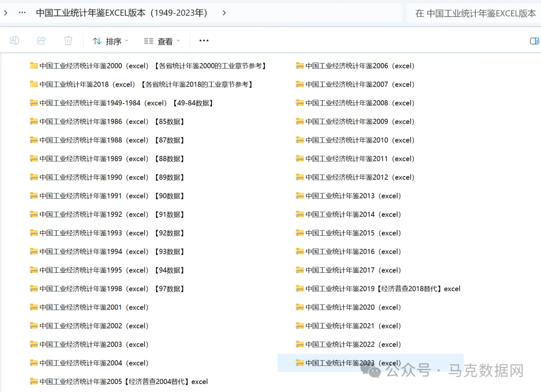Select folder icon of 中国工业经济统计年鉴2011
Image resolution: width=541 pixels, height=392 pixels.
click(300, 159)
